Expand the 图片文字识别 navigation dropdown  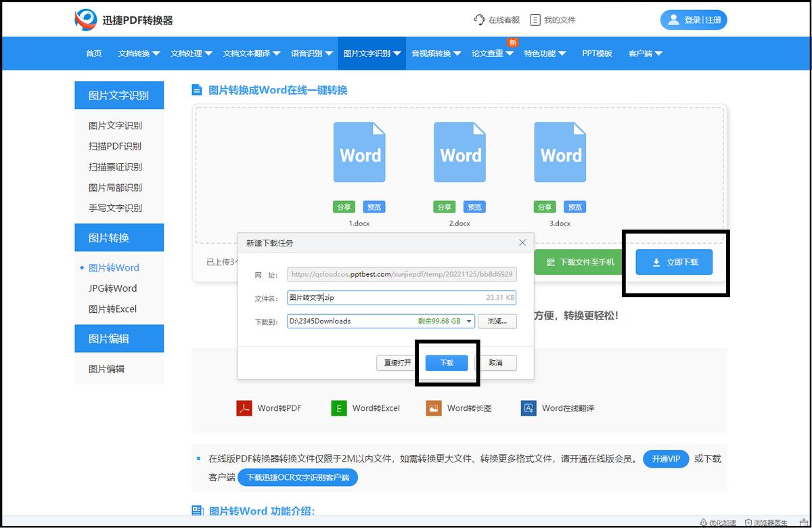pos(371,53)
